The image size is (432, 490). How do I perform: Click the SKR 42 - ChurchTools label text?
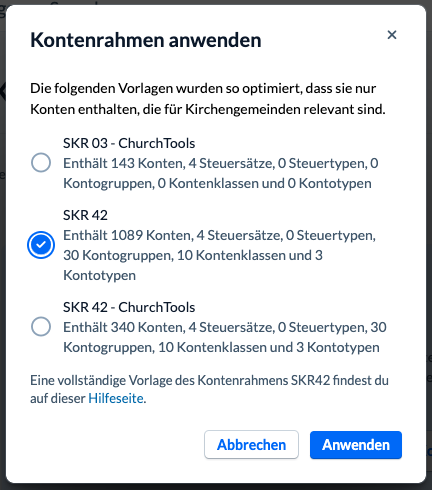click(129, 307)
